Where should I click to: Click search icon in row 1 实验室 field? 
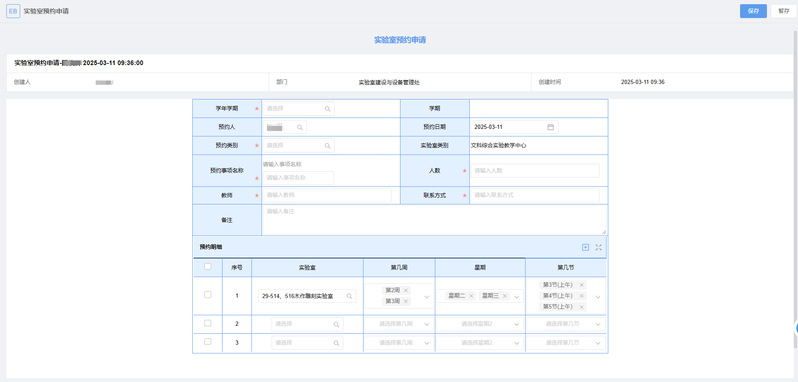pos(350,296)
